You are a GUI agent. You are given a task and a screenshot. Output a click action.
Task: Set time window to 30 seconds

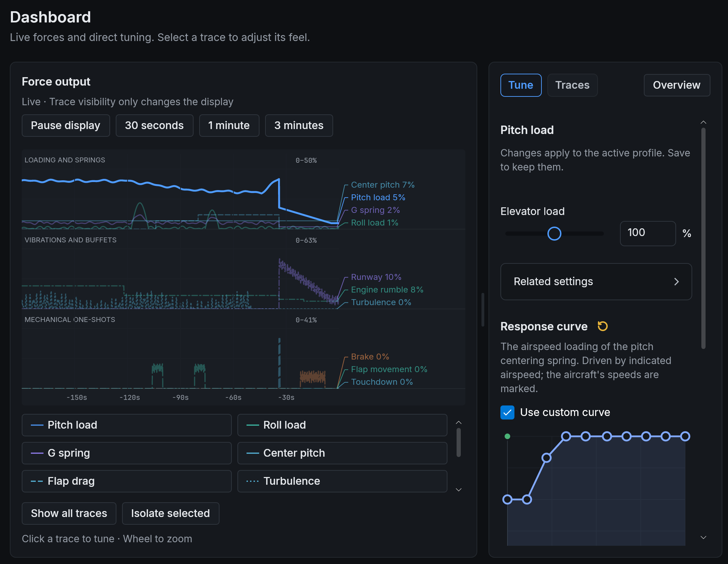pyautogui.click(x=154, y=126)
